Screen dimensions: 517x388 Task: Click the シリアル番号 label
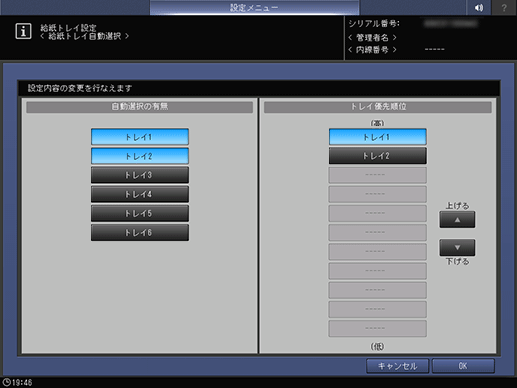(374, 24)
